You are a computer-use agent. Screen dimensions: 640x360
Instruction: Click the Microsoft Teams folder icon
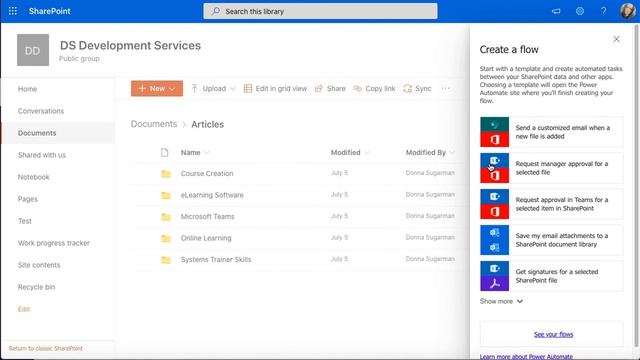pos(166,217)
